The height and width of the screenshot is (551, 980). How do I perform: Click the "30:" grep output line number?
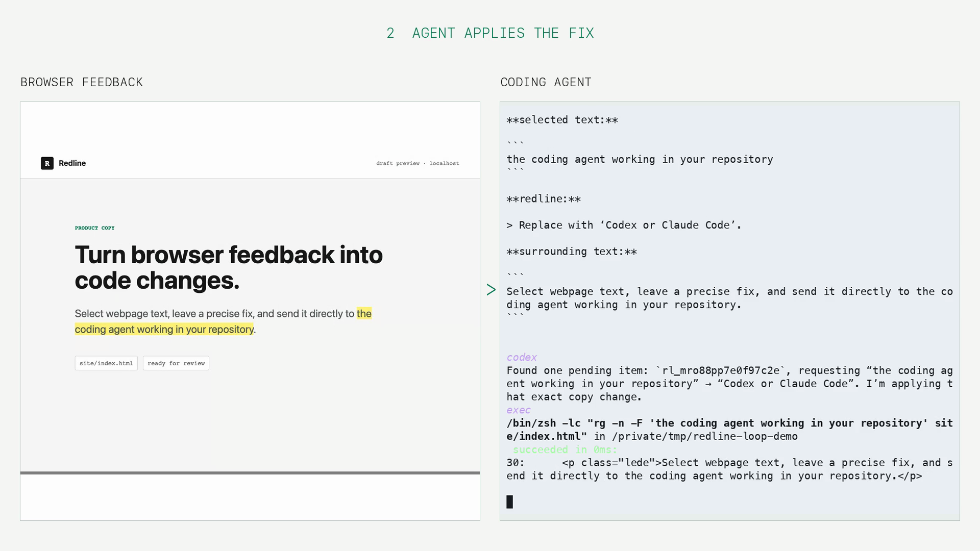coord(516,463)
